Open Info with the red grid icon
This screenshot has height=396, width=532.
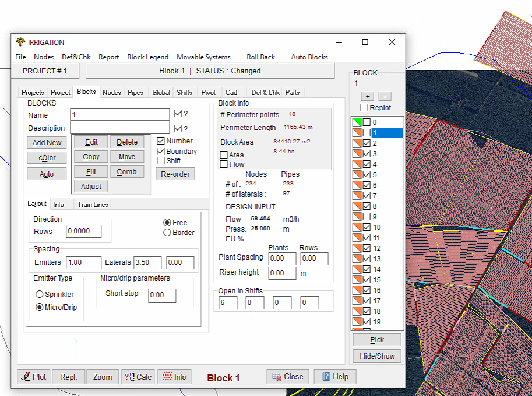[173, 377]
